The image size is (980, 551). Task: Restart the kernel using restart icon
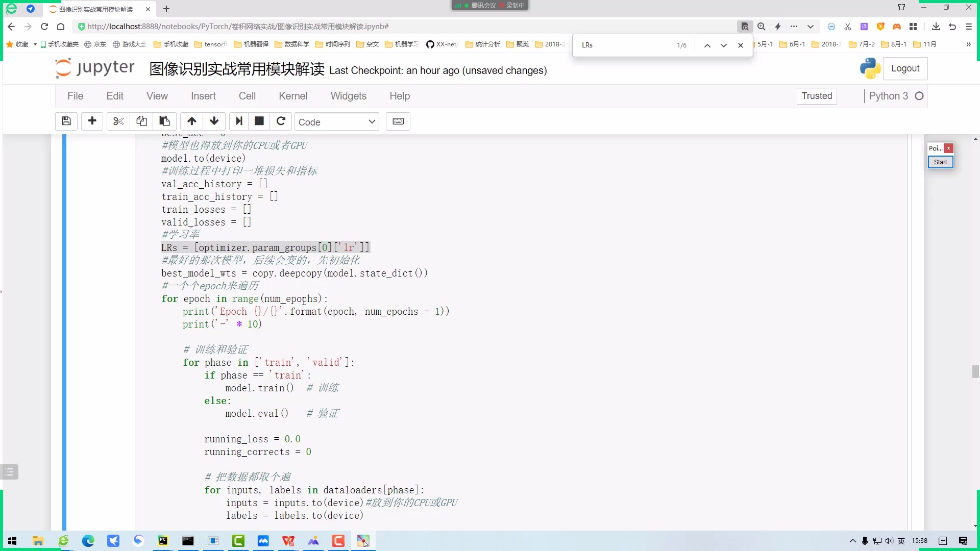point(281,121)
